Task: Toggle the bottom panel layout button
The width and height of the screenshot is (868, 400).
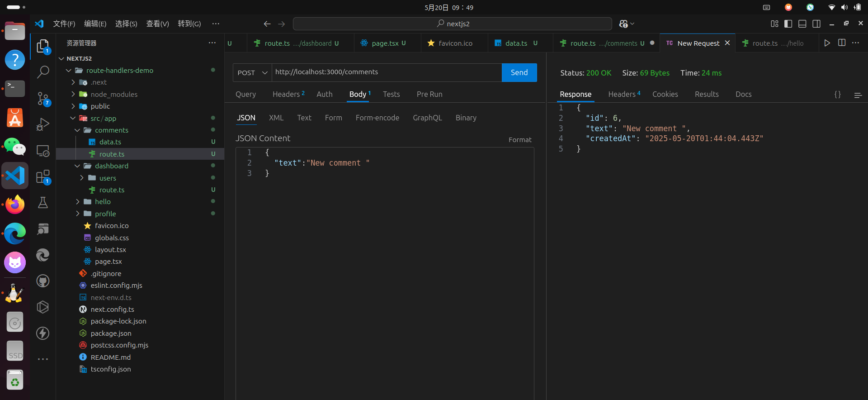Action: [x=802, y=24]
